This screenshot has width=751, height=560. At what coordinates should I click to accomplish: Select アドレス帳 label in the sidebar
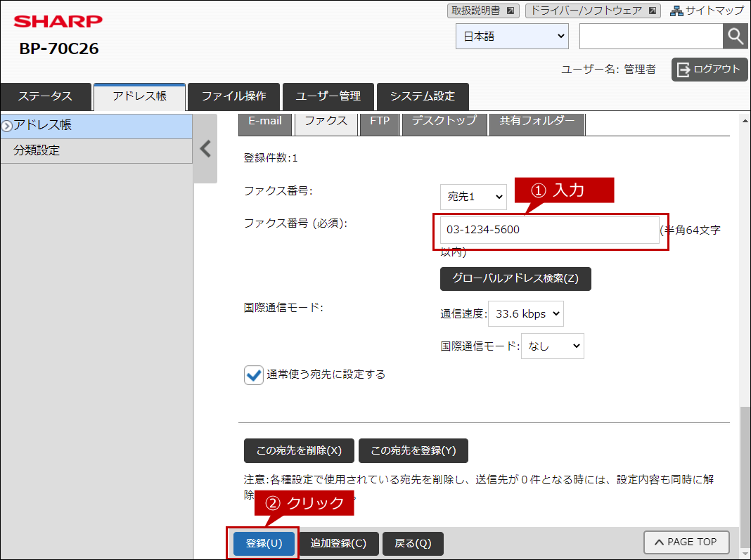[43, 125]
